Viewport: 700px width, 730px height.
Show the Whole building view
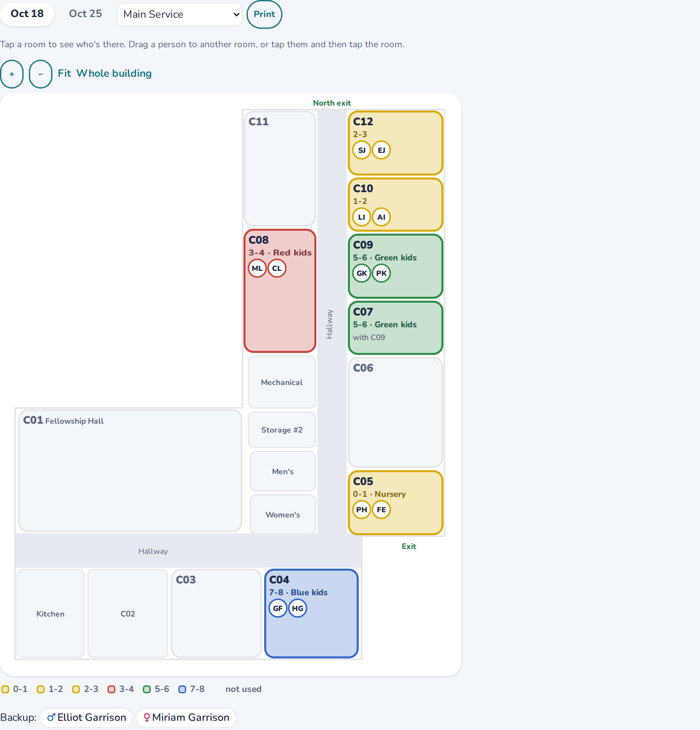click(114, 73)
